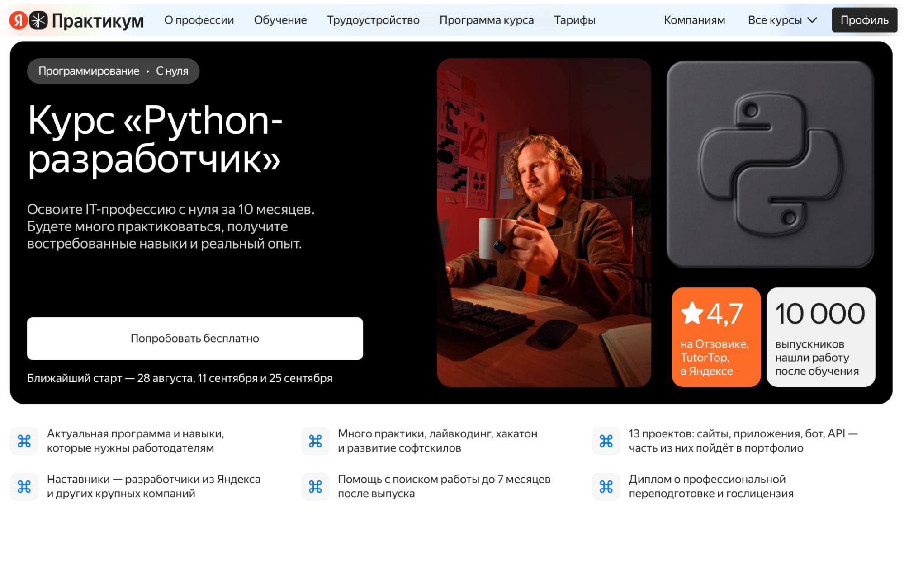Open the "Трудоустройство" section
904x588 pixels.
click(374, 20)
